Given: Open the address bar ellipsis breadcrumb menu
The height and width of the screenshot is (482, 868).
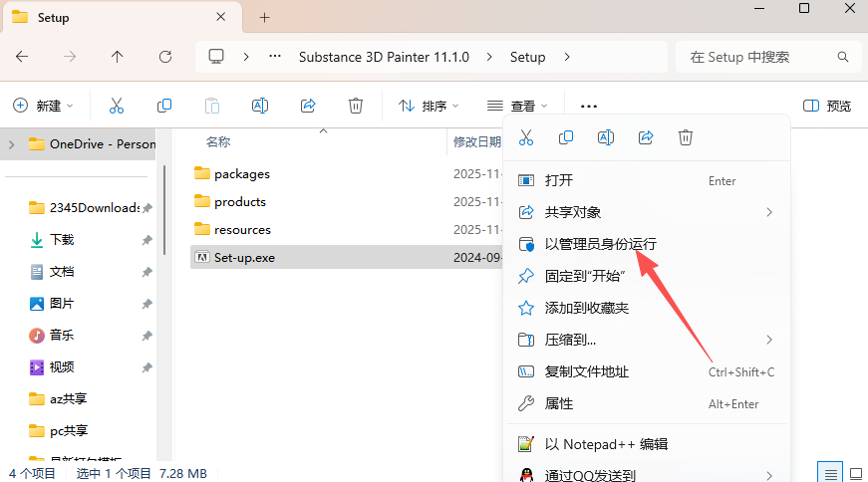Looking at the screenshot, I should coord(275,57).
